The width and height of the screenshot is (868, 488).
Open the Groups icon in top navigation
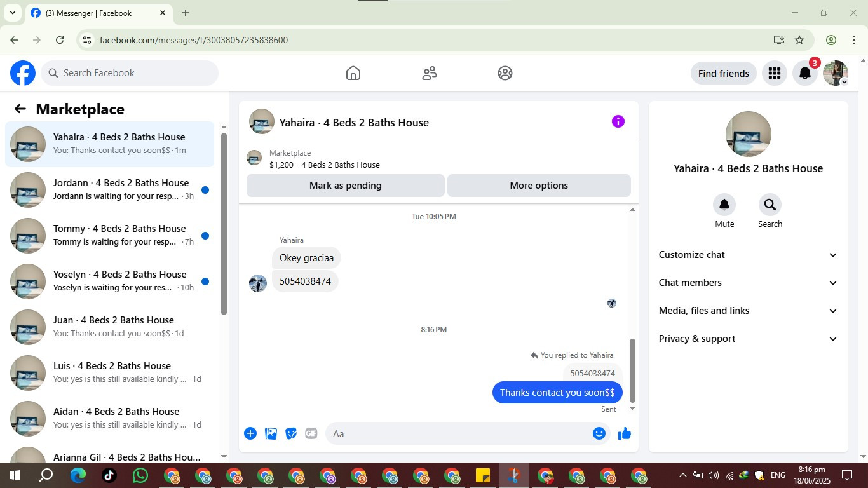(x=505, y=73)
